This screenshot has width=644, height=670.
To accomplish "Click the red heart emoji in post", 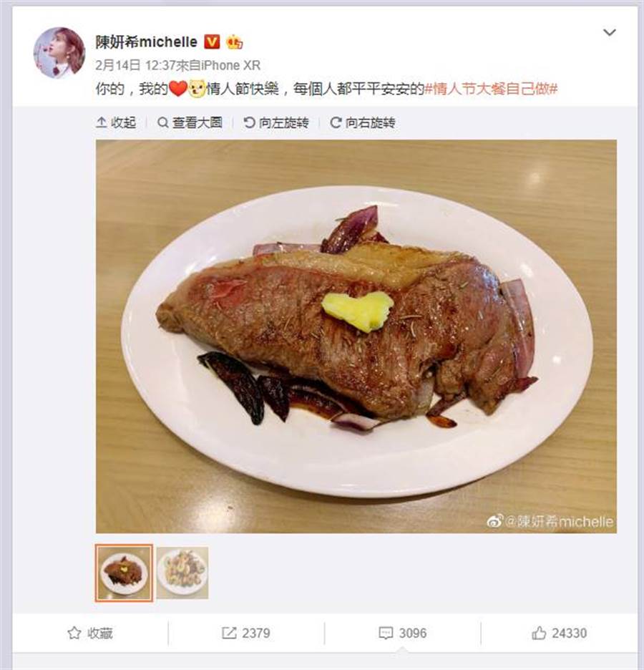I will pos(178,89).
